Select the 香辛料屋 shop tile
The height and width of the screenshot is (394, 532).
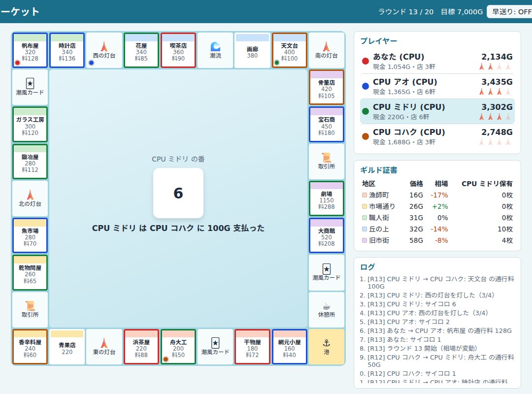30,347
